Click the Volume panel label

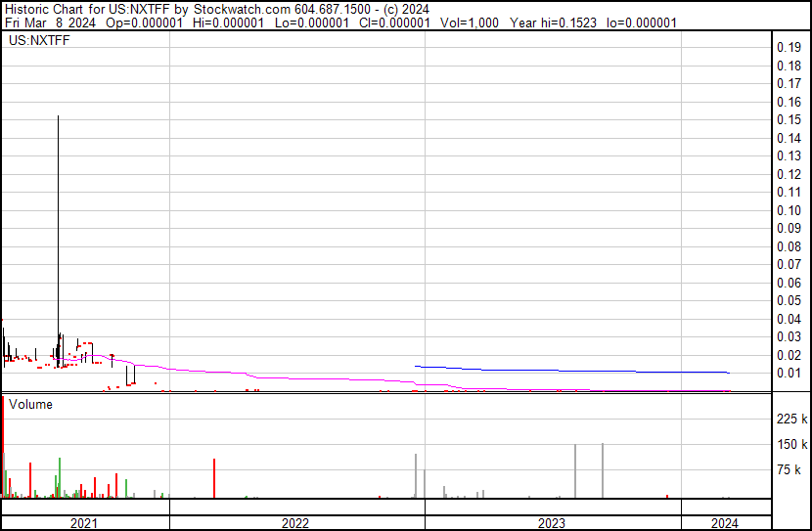click(x=30, y=404)
